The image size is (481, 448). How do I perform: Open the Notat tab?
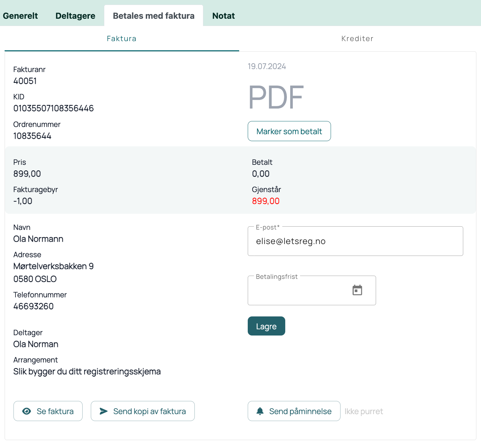click(223, 16)
